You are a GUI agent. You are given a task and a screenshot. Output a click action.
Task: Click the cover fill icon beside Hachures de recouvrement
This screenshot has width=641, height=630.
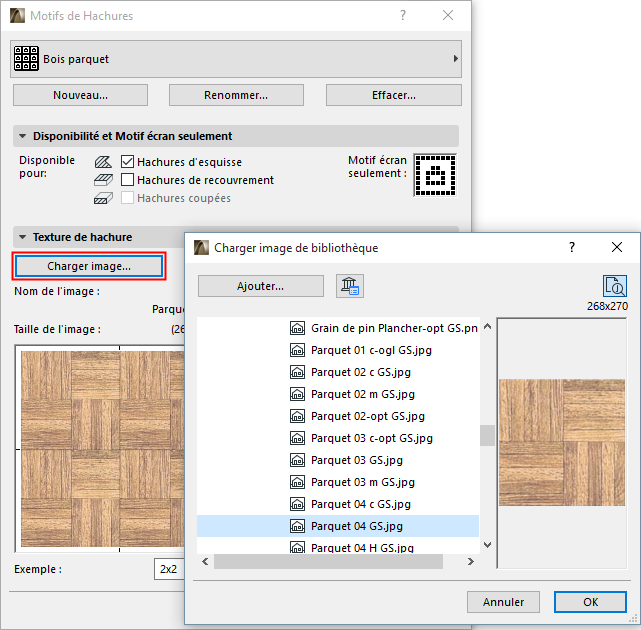point(103,180)
